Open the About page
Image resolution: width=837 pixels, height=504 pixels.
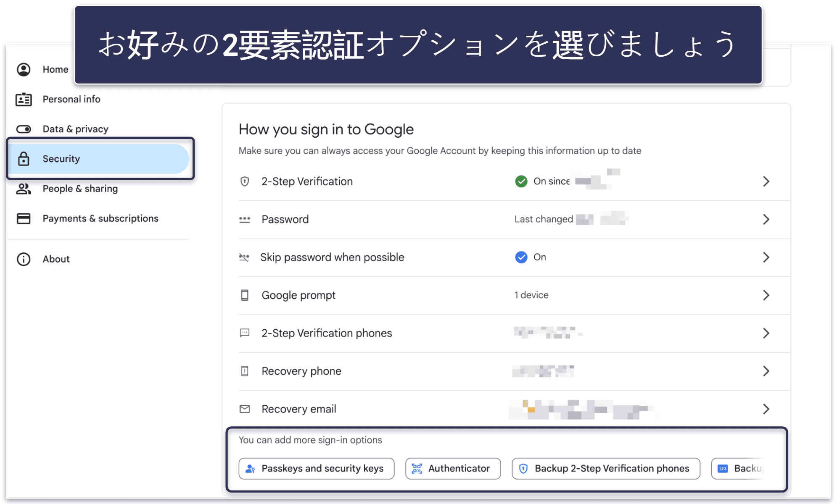pos(56,259)
